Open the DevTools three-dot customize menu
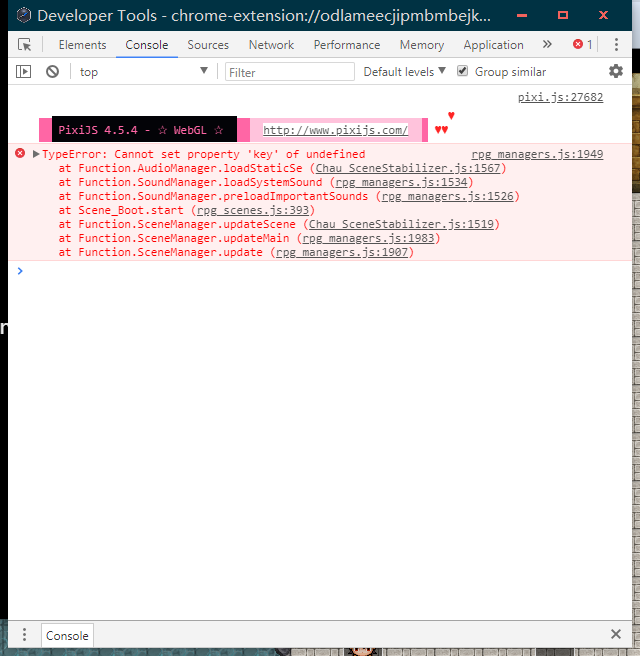This screenshot has width=640, height=656. tap(616, 44)
